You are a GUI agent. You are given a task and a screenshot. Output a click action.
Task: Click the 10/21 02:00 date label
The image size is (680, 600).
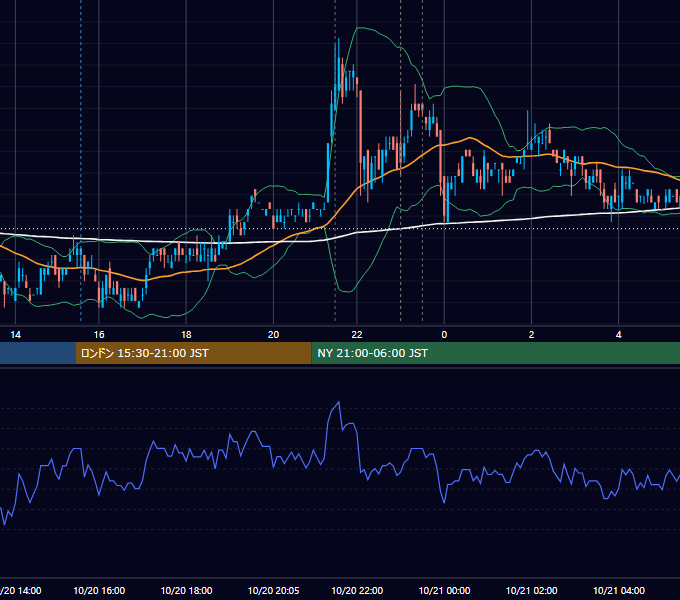coord(532,590)
